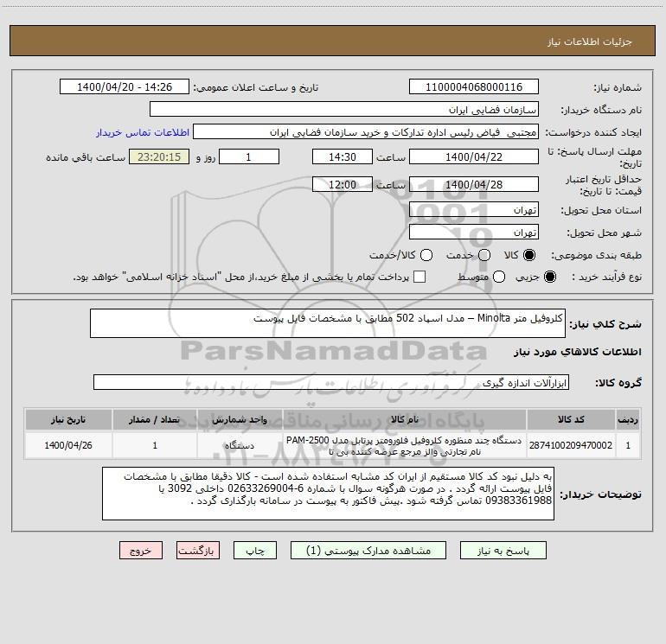Open the اطلاعات تماس خریدار link
The width and height of the screenshot is (666, 644).
coord(143,132)
